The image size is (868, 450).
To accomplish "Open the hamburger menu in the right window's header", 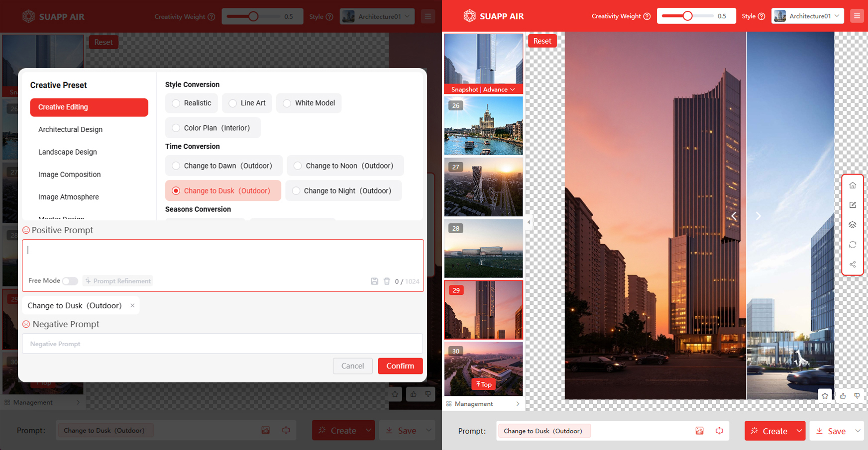I will click(857, 16).
